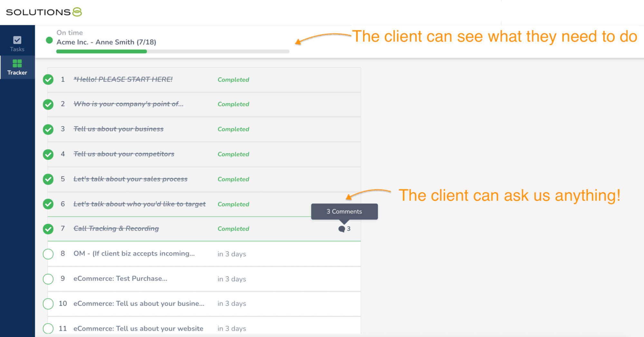Image resolution: width=644 pixels, height=337 pixels.
Task: Uncheck 'Let's talk about your sales process'
Action: [48, 179]
